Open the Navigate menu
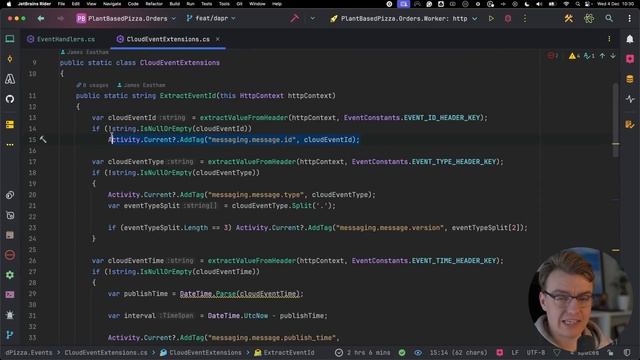The image size is (640, 360). tap(112, 4)
